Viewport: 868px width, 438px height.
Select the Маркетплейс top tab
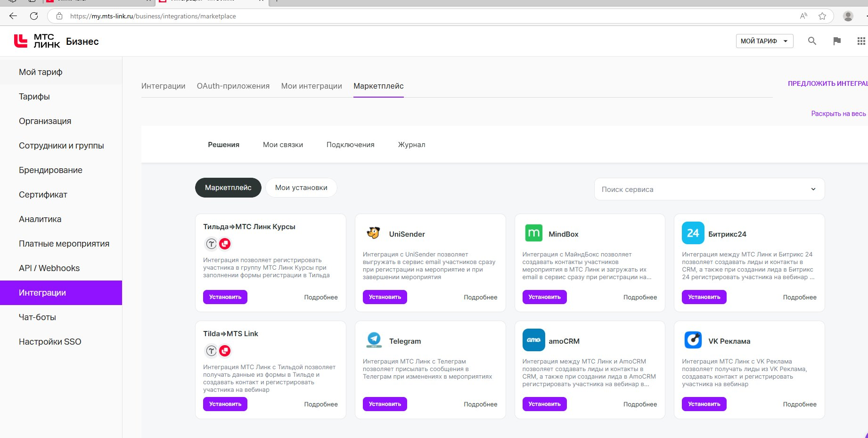coord(378,86)
